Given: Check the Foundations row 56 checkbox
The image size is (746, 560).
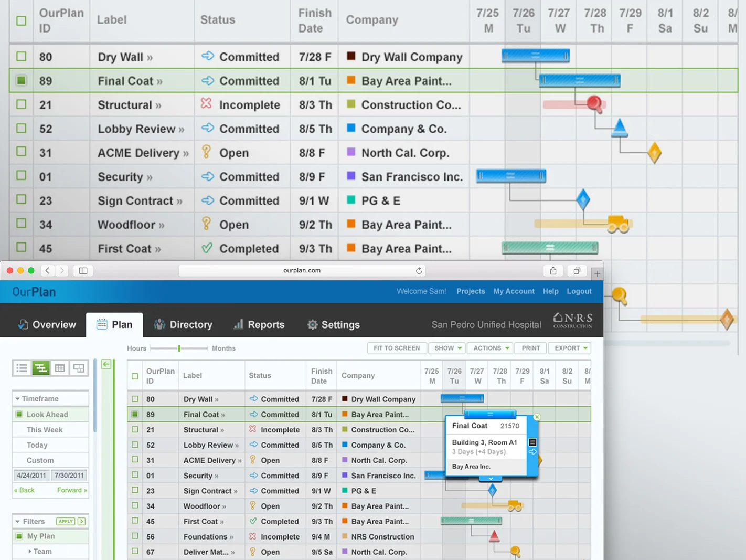Looking at the screenshot, I should pyautogui.click(x=135, y=536).
